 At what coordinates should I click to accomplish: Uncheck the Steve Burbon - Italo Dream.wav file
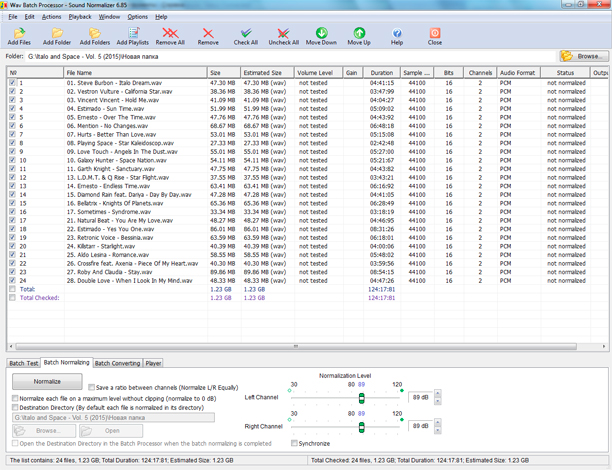point(12,83)
